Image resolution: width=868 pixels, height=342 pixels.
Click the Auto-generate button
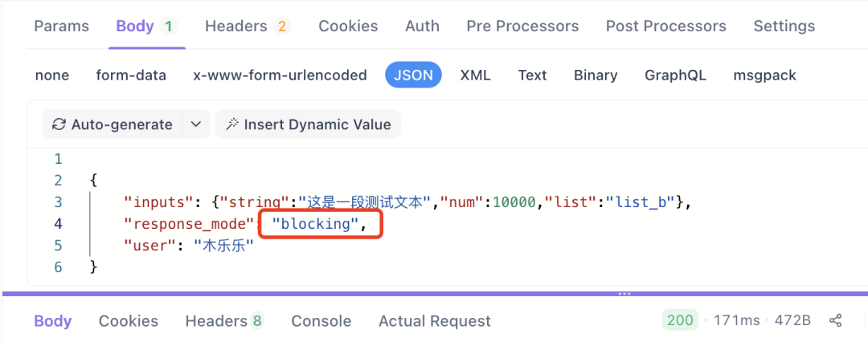click(112, 124)
